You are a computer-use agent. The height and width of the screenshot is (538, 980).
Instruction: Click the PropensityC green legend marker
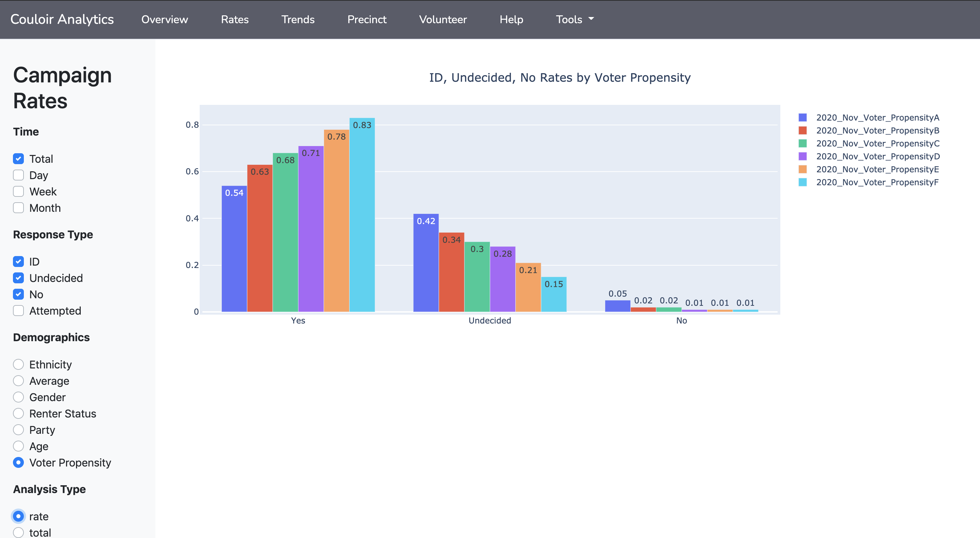(802, 143)
